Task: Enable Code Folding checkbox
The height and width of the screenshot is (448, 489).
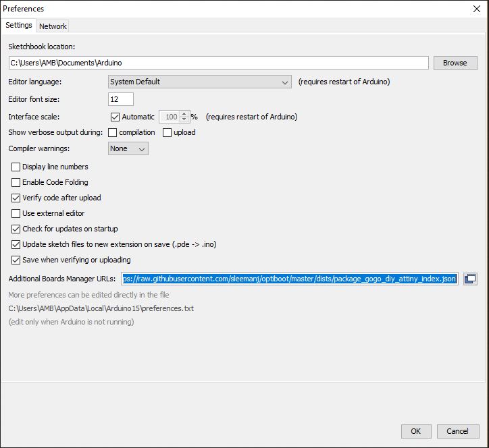Action: (x=16, y=182)
